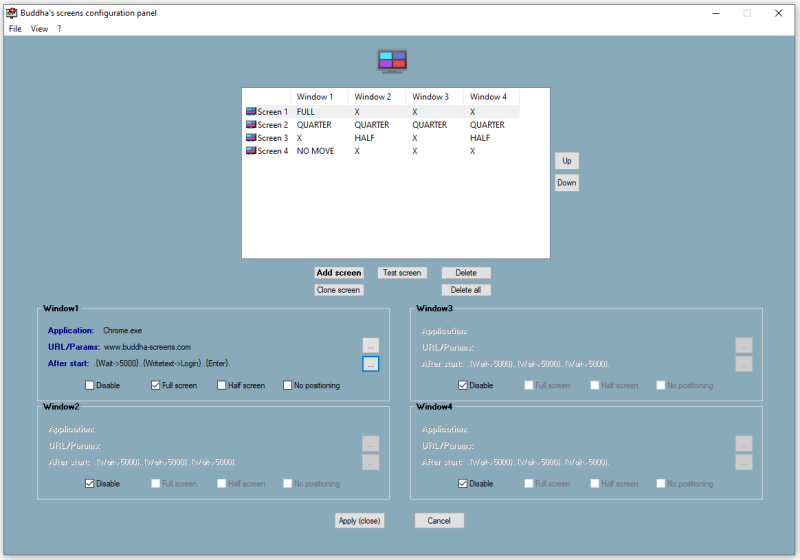Open the File menu

point(15,29)
